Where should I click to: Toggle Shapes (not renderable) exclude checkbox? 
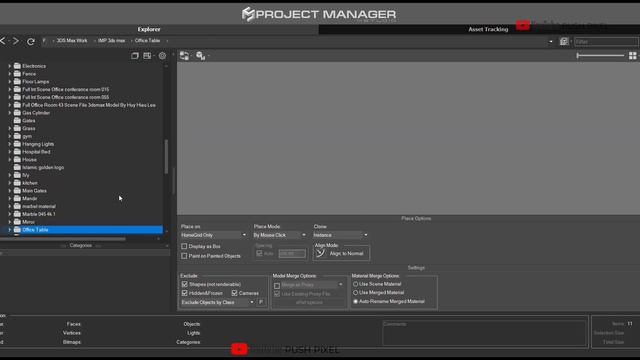(184, 284)
